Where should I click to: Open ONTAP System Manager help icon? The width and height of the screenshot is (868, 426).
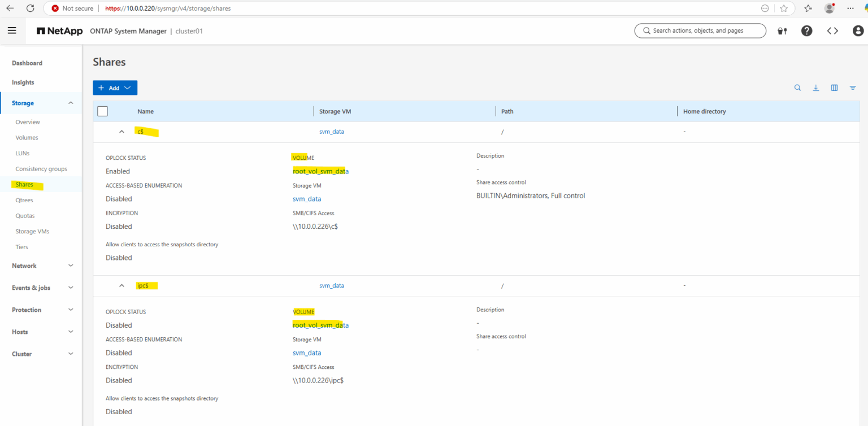point(806,31)
